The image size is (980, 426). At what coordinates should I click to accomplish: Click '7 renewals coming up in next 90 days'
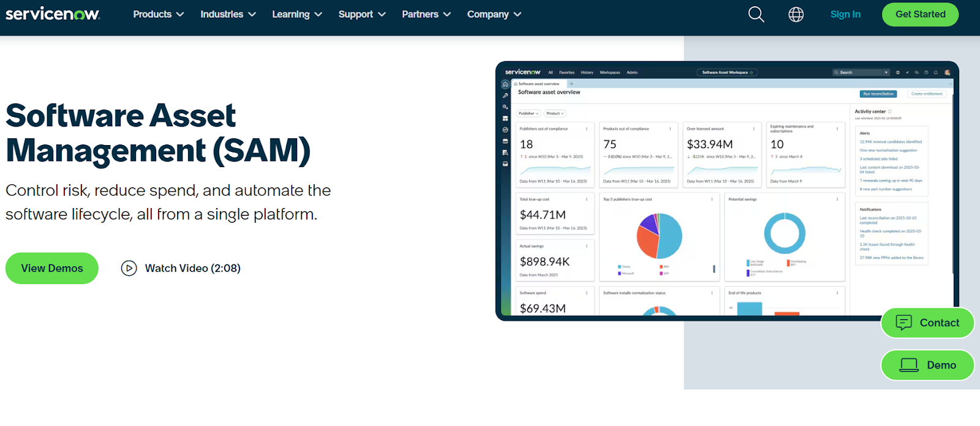pyautogui.click(x=891, y=181)
